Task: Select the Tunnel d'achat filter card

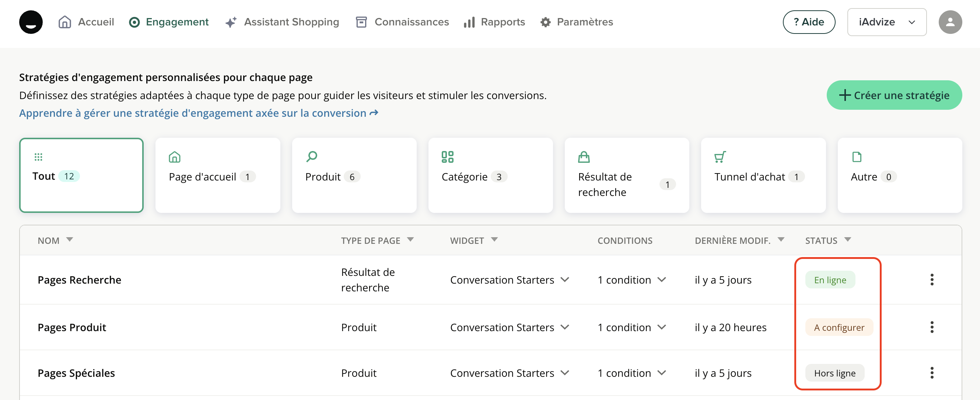Action: click(x=763, y=175)
